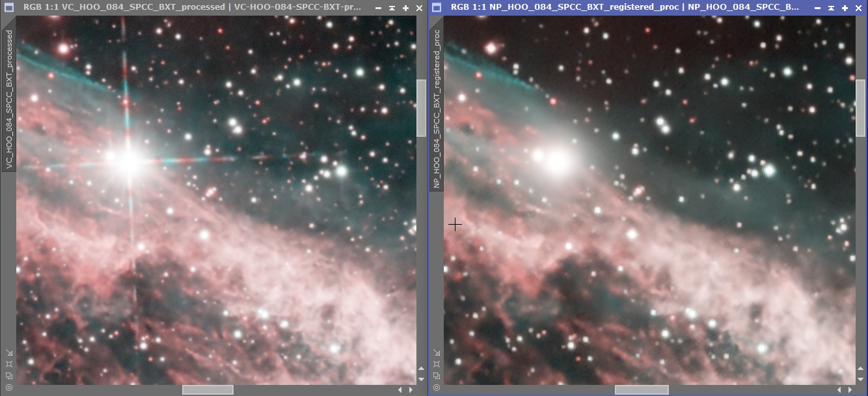Viewport: 868px width, 396px height.
Task: Click the right arrow on VC window's horizontal scrollbar
Action: click(x=411, y=389)
